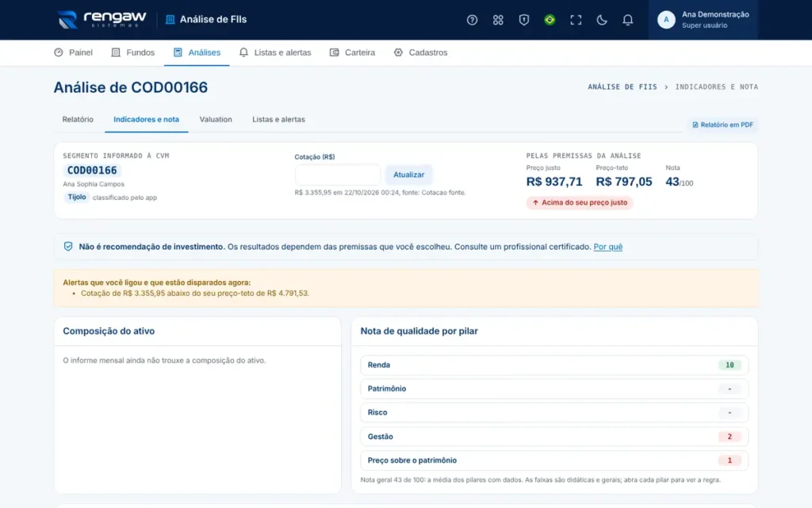The height and width of the screenshot is (508, 812).
Task: Click the shield icon in disclaimer banner
Action: coord(68,247)
